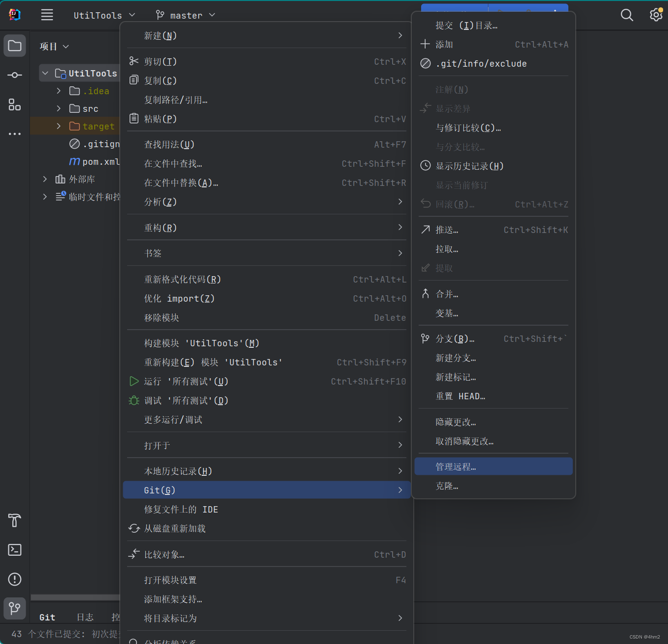Select pom.xml in project tree
668x644 pixels.
94,161
